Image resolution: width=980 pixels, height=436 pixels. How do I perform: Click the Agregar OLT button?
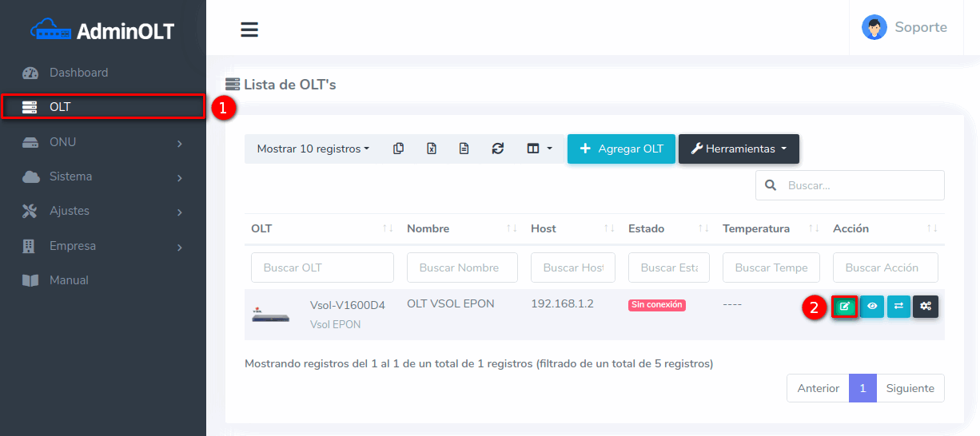[x=621, y=149]
